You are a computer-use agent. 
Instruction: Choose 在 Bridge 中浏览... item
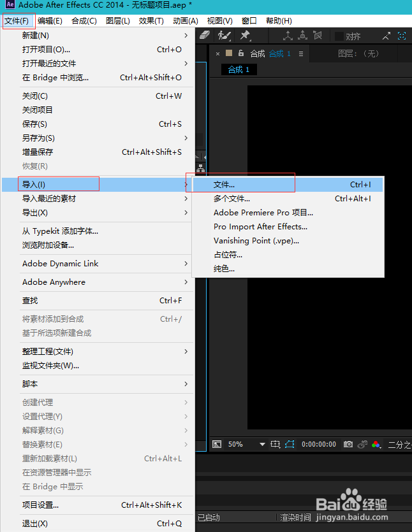(98, 78)
